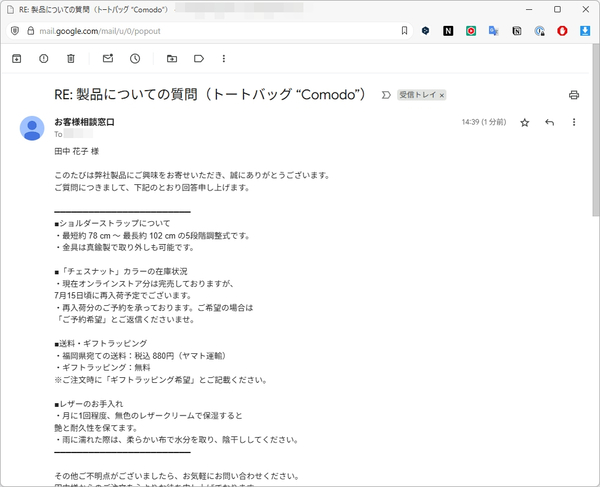The height and width of the screenshot is (487, 600).
Task: Delete the email using the trash icon
Action: pos(71,59)
